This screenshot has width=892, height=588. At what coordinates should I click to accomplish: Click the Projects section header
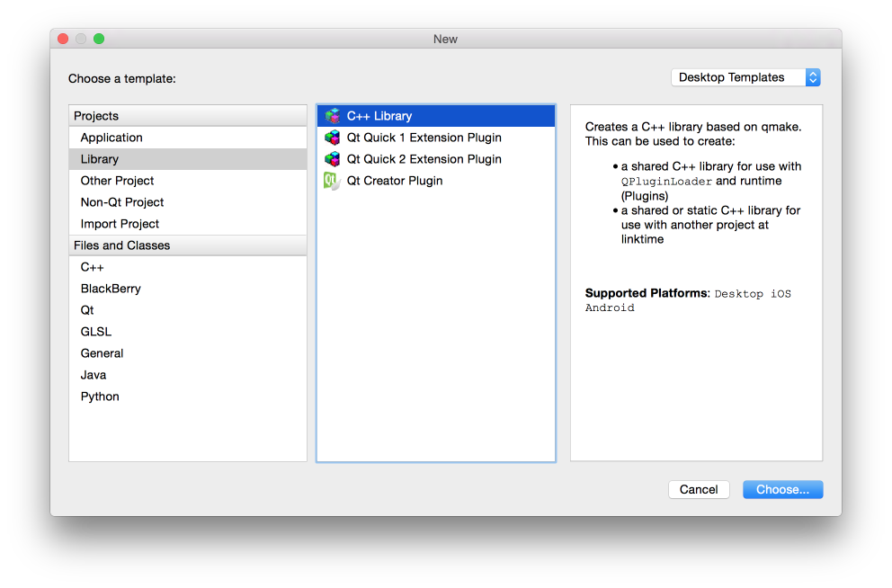188,116
